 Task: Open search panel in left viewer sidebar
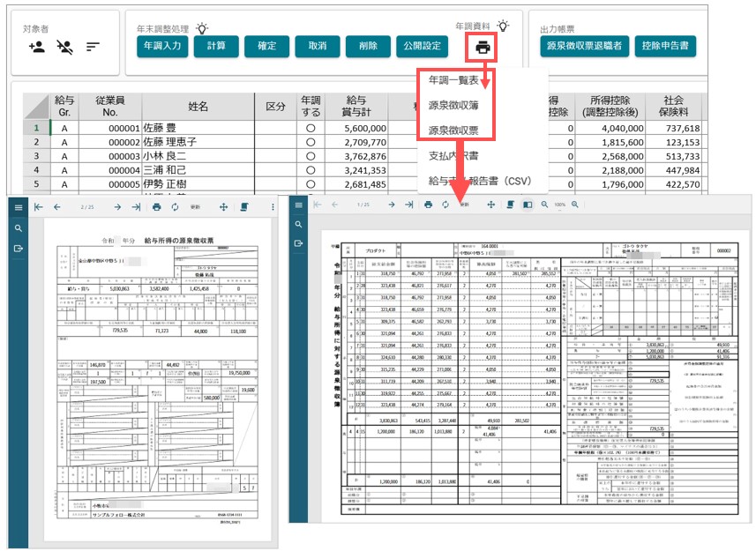click(x=19, y=228)
